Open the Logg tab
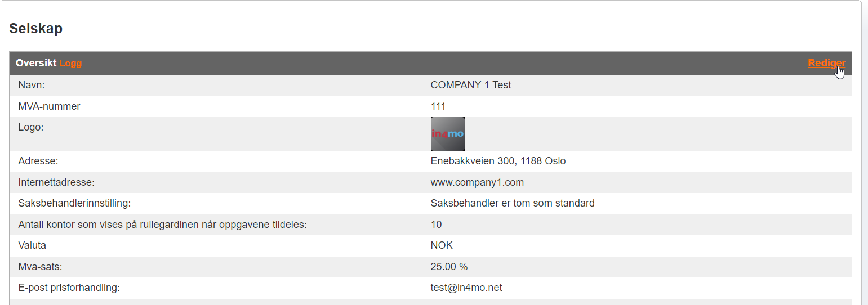The image size is (868, 305). [x=70, y=64]
